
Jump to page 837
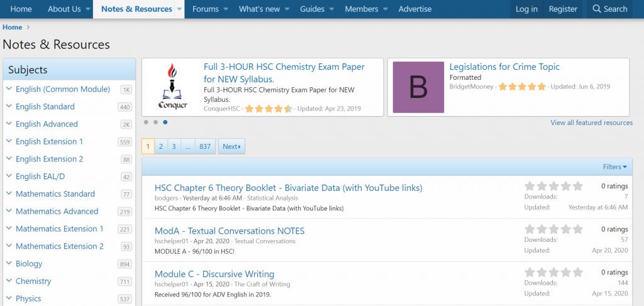pyautogui.click(x=205, y=146)
